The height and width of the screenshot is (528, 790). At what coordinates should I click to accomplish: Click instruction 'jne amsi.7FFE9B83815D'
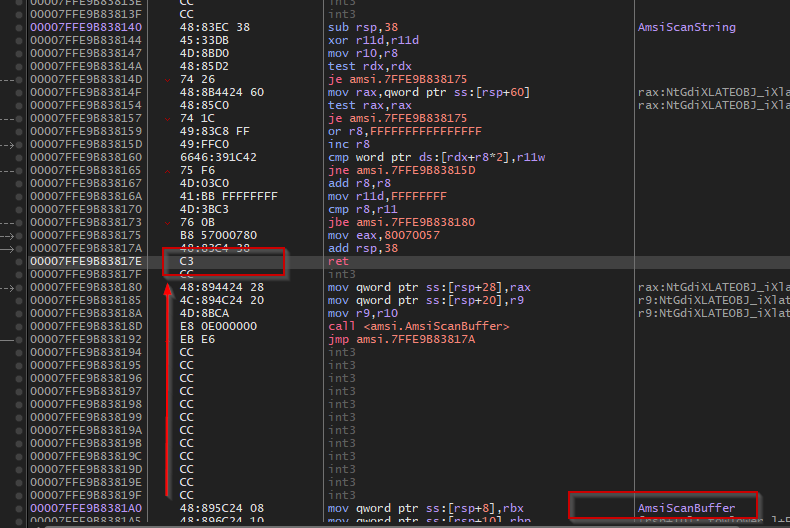pyautogui.click(x=402, y=170)
